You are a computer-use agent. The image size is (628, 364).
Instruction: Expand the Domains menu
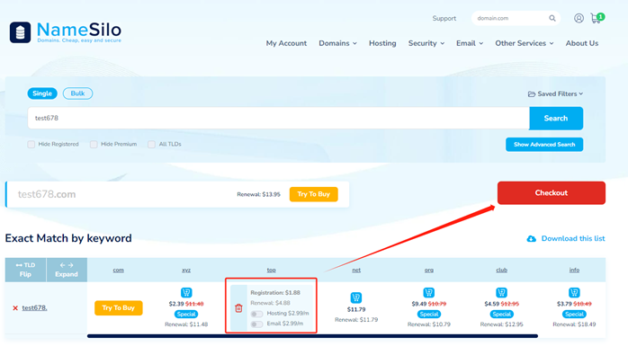pyautogui.click(x=337, y=43)
